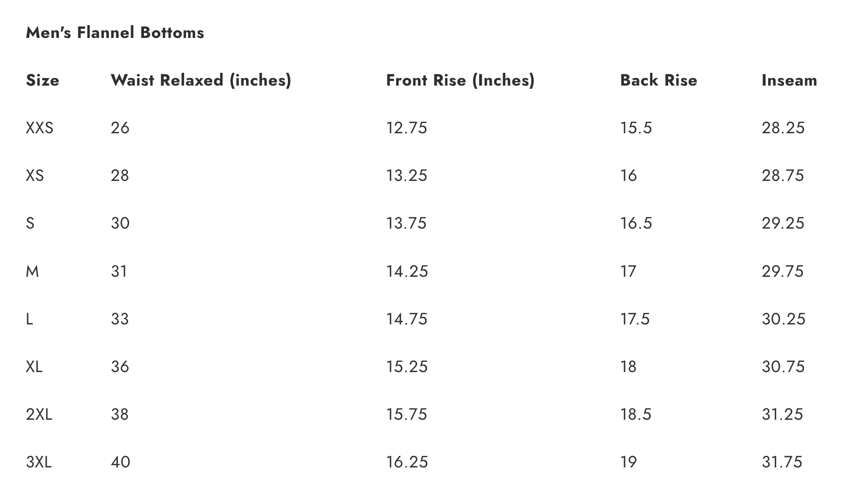Select the waist value 31 for M
Image resolution: width=868 pixels, height=491 pixels.
pos(119,271)
